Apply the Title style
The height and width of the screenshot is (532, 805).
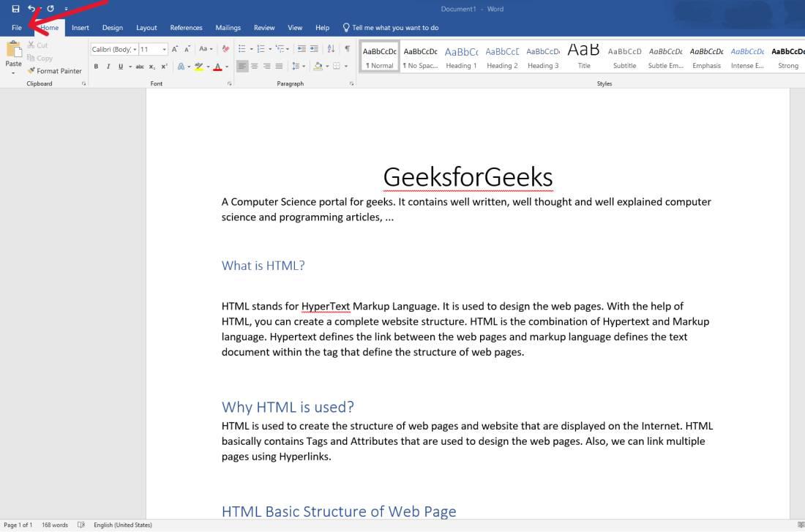pyautogui.click(x=584, y=57)
